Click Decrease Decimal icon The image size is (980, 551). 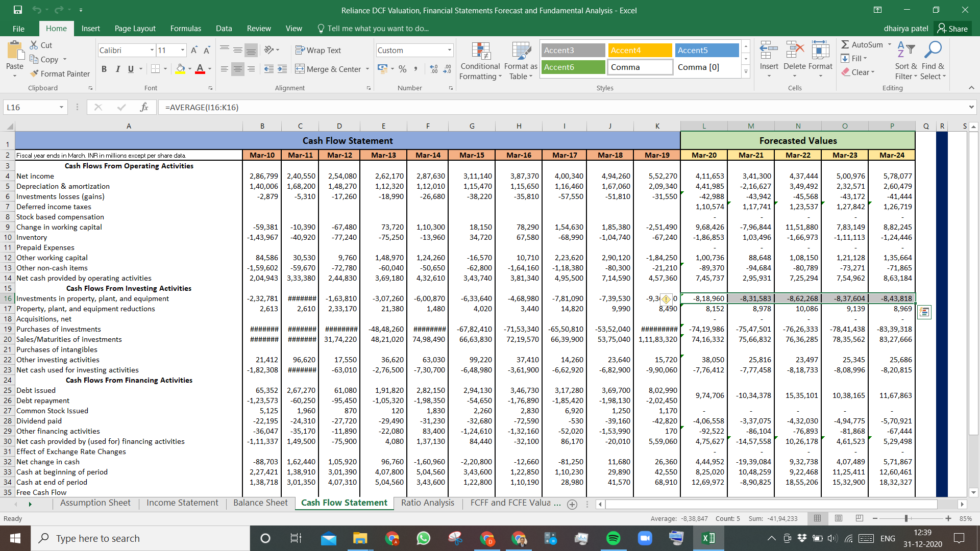(x=447, y=69)
